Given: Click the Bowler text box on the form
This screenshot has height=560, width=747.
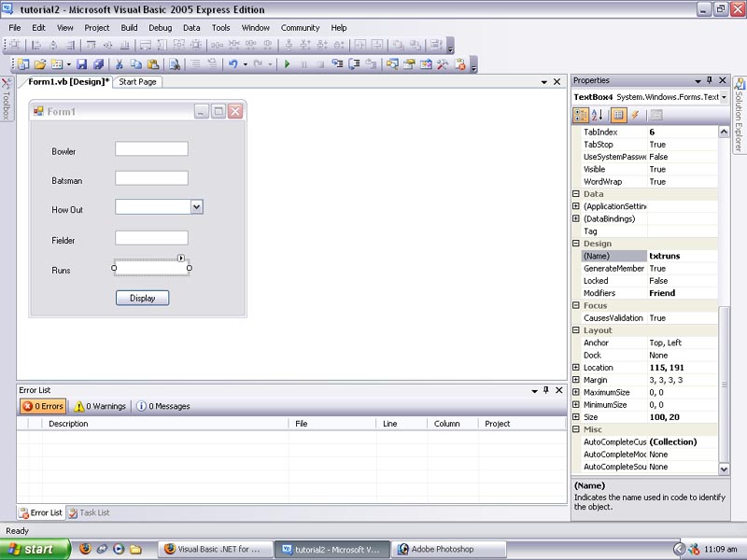Looking at the screenshot, I should (151, 148).
